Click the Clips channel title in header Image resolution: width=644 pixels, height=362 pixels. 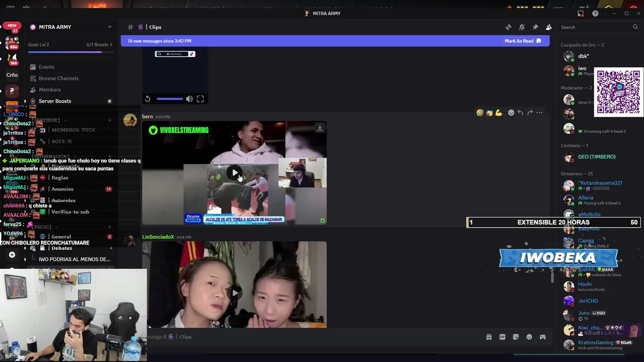155,27
